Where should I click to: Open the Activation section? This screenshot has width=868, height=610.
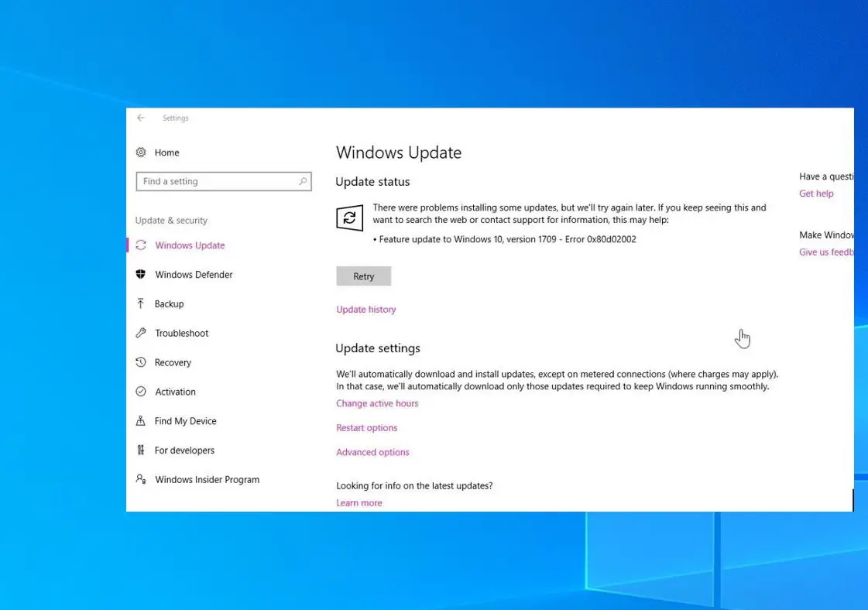176,392
